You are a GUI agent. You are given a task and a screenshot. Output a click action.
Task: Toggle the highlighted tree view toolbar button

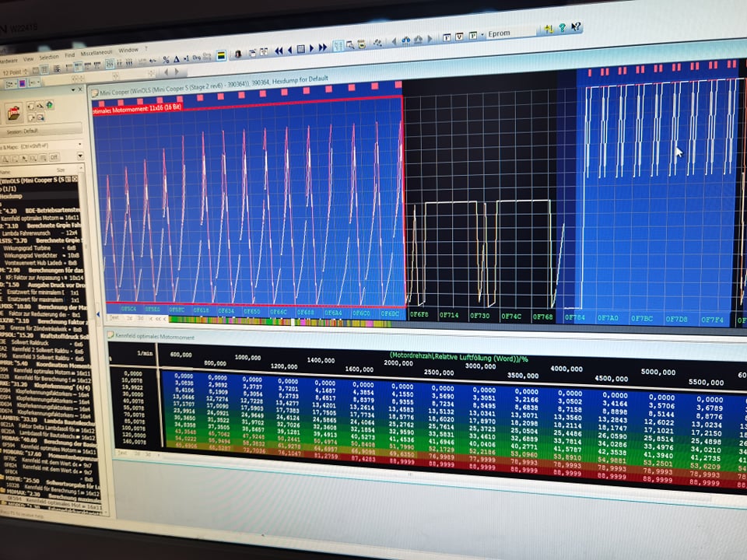click(x=338, y=46)
